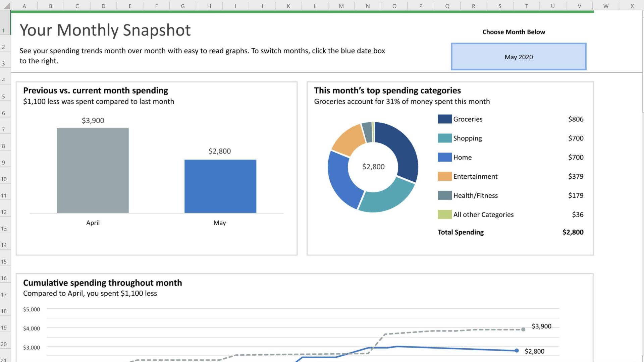
Task: Select column X header
Action: 632,6
